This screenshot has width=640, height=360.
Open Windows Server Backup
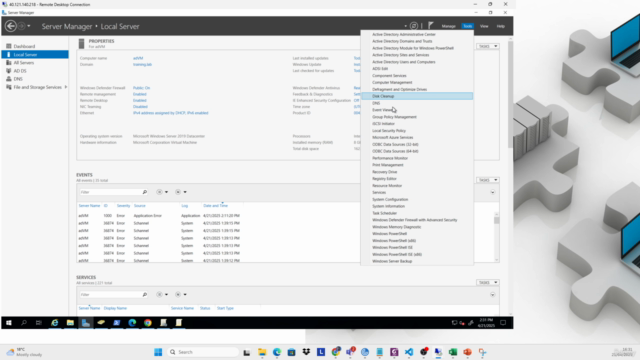click(417, 261)
